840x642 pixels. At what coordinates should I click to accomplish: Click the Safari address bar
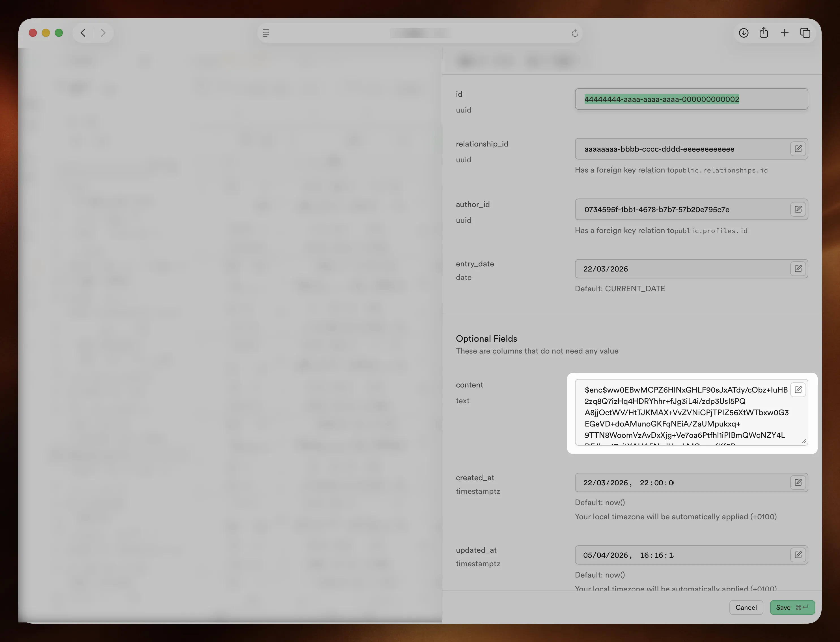click(420, 33)
